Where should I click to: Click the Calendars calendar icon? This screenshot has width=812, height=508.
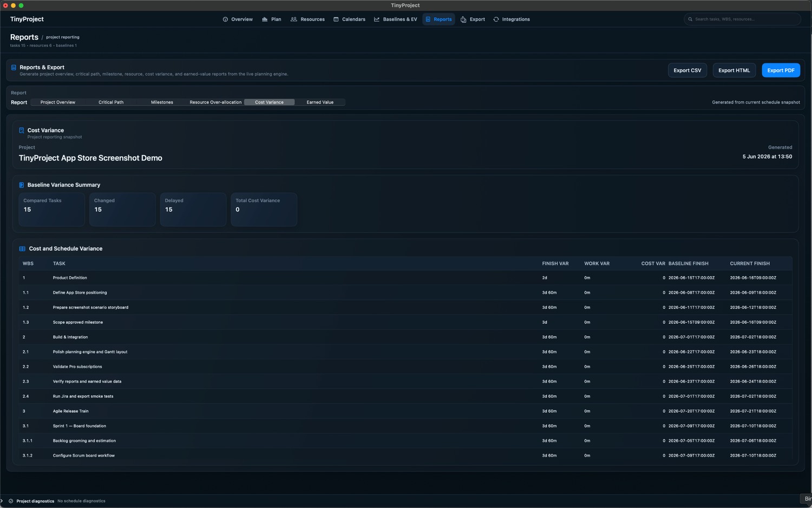tap(336, 19)
